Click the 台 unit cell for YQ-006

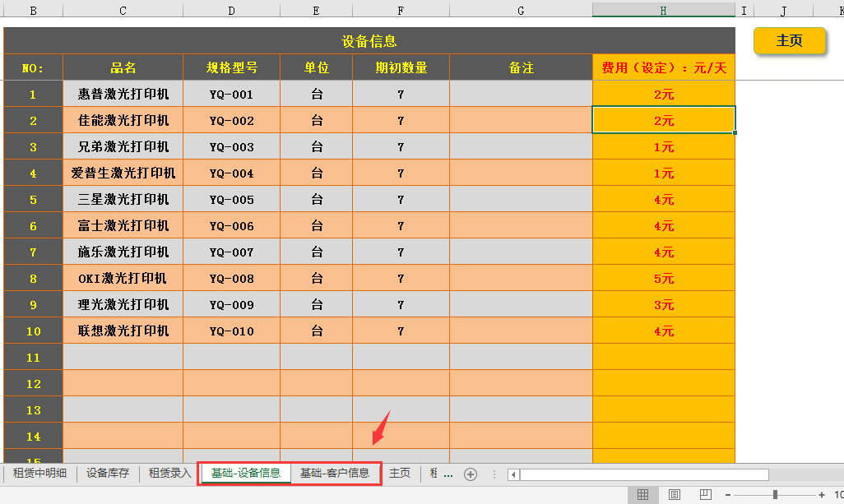pos(317,225)
